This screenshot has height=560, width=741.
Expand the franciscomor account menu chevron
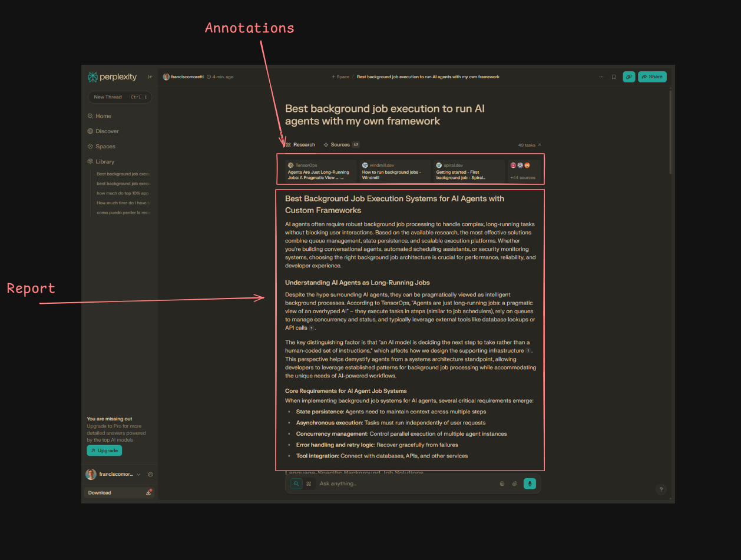click(138, 474)
